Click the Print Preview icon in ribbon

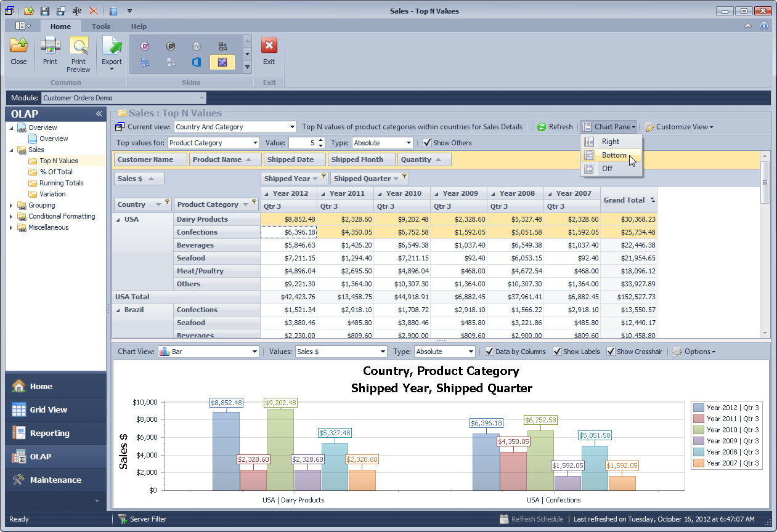click(x=78, y=47)
